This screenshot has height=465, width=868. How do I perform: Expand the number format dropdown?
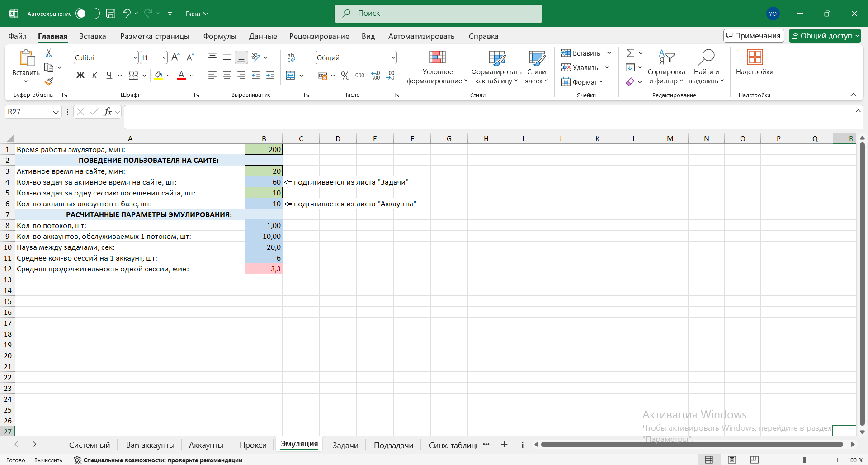pos(393,57)
